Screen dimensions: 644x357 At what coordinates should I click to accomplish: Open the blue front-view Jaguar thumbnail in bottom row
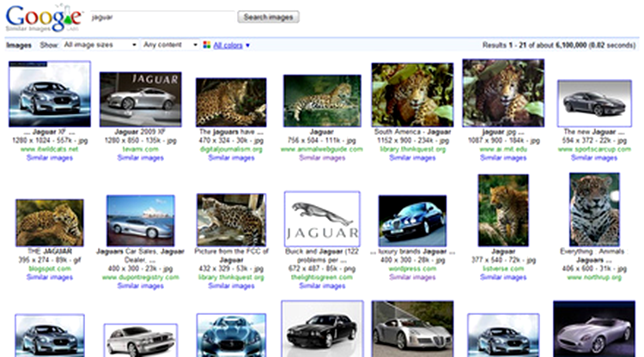[x=231, y=336]
